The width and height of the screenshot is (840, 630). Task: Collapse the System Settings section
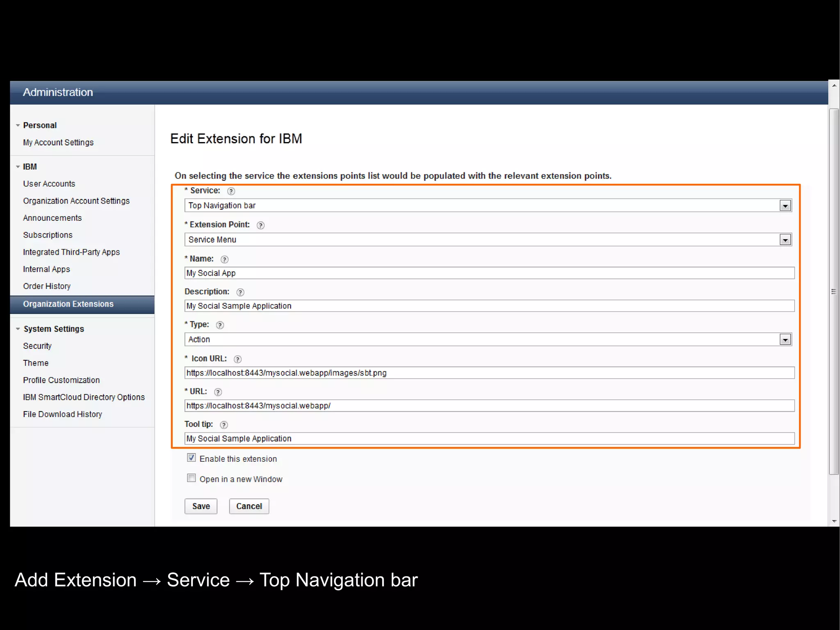[18, 329]
